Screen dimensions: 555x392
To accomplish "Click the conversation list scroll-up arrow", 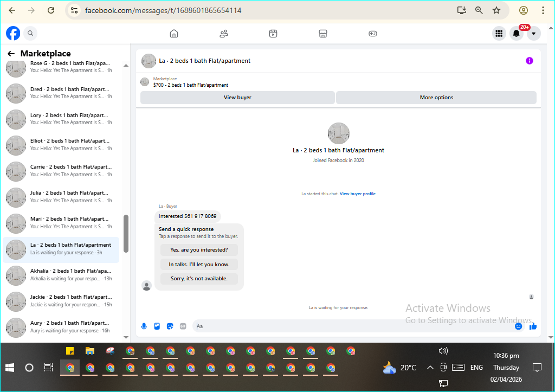I will 126,66.
